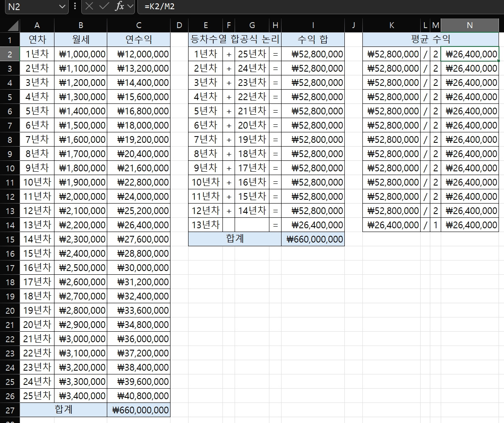This screenshot has height=423, width=504.
Task: Click the 평균 수익 header cell
Action: coord(431,40)
